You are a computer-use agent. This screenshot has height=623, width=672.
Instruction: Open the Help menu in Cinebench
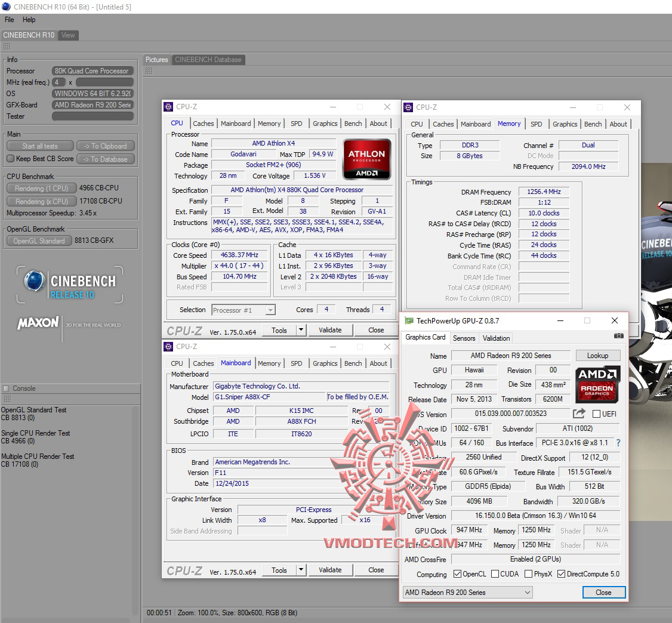tap(29, 20)
